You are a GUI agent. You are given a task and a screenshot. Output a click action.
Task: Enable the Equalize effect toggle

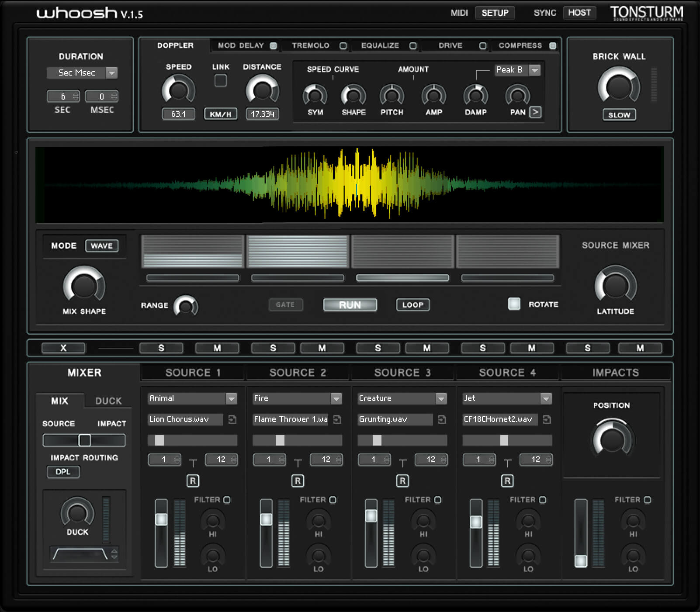[x=413, y=45]
